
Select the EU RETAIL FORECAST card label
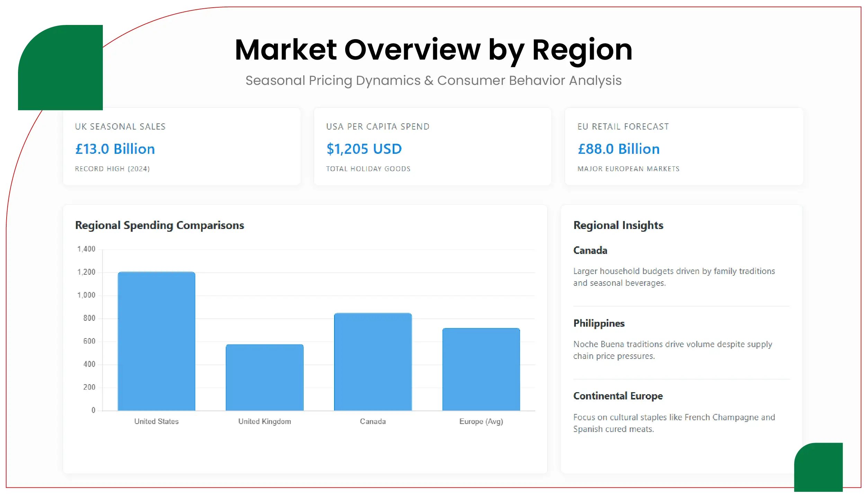623,126
